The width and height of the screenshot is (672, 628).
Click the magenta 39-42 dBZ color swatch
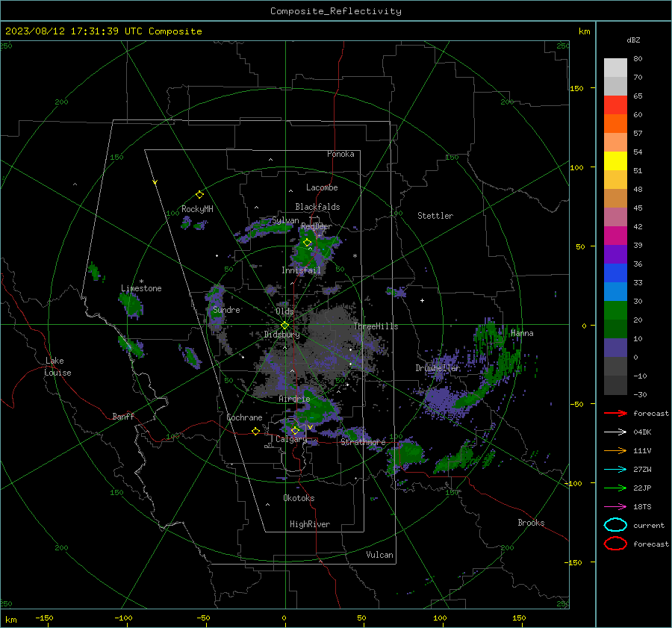click(x=615, y=236)
